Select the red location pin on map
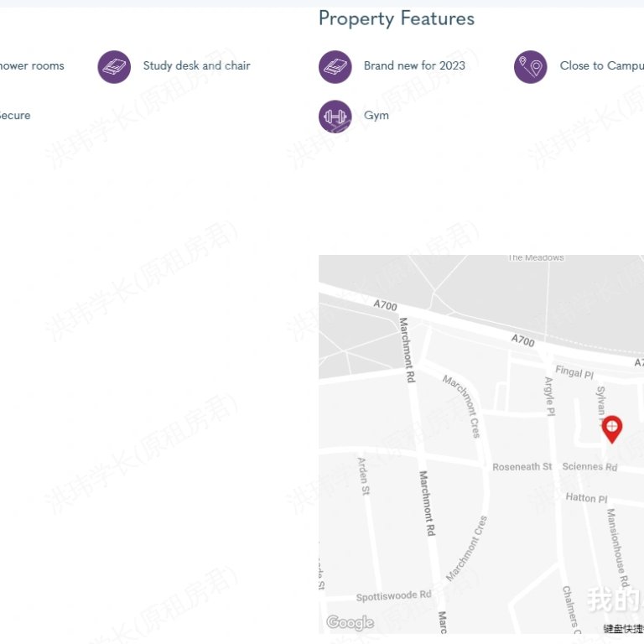644x644 pixels. point(612,429)
